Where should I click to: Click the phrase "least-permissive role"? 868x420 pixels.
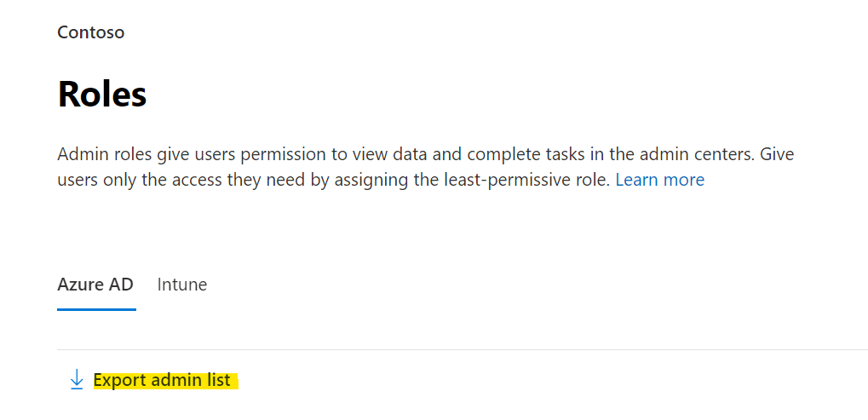coord(526,180)
